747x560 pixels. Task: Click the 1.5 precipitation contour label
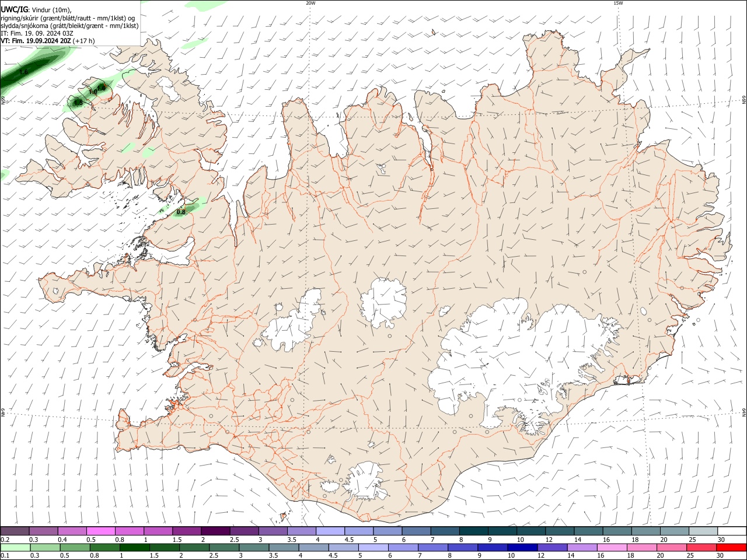coord(78,102)
